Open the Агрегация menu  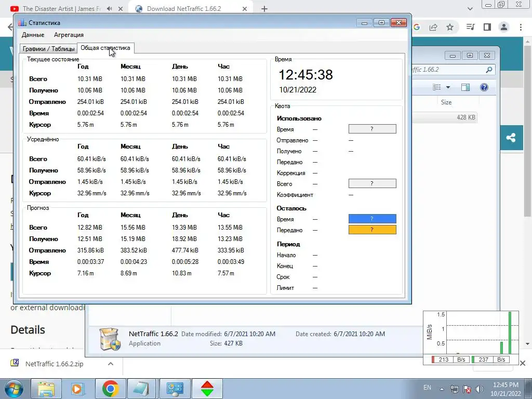69,35
